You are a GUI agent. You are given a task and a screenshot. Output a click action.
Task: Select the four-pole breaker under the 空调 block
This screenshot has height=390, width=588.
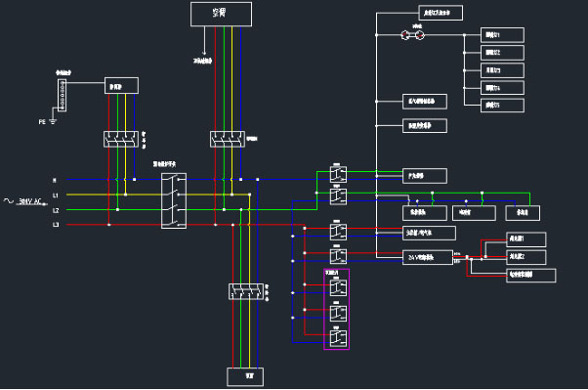(x=228, y=139)
